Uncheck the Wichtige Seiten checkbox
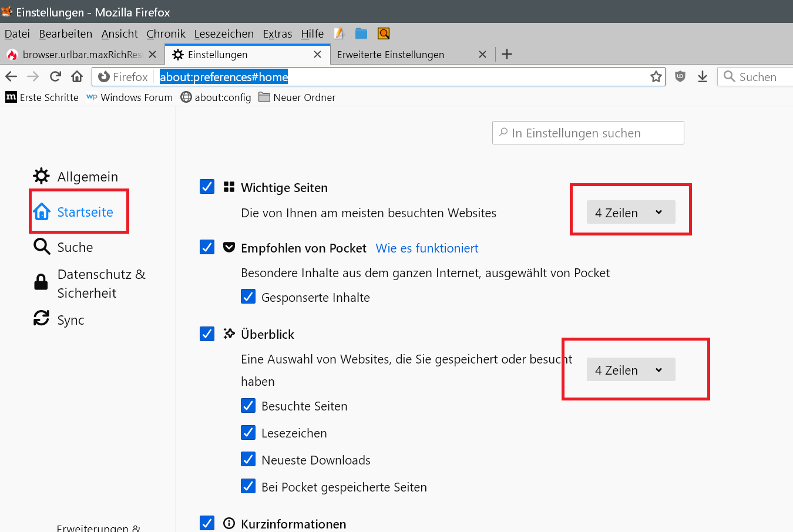Viewport: 793px width, 532px height. pos(207,187)
